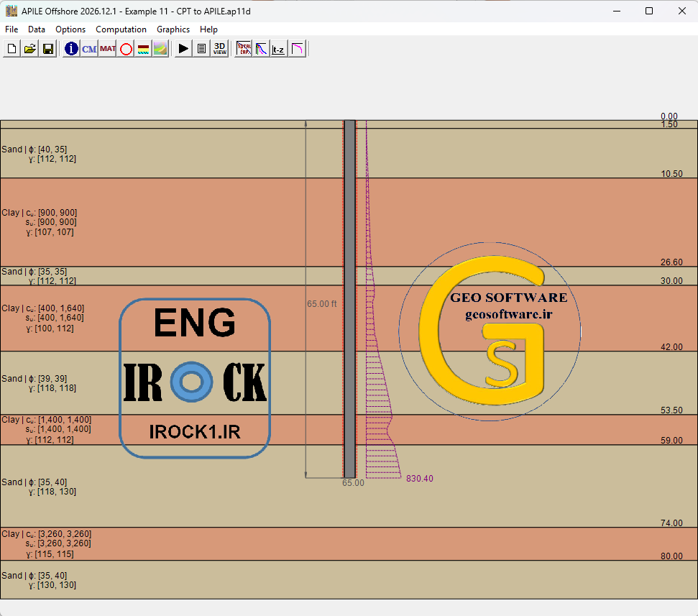
Task: Create a new file with the blank page icon
Action: [x=12, y=48]
